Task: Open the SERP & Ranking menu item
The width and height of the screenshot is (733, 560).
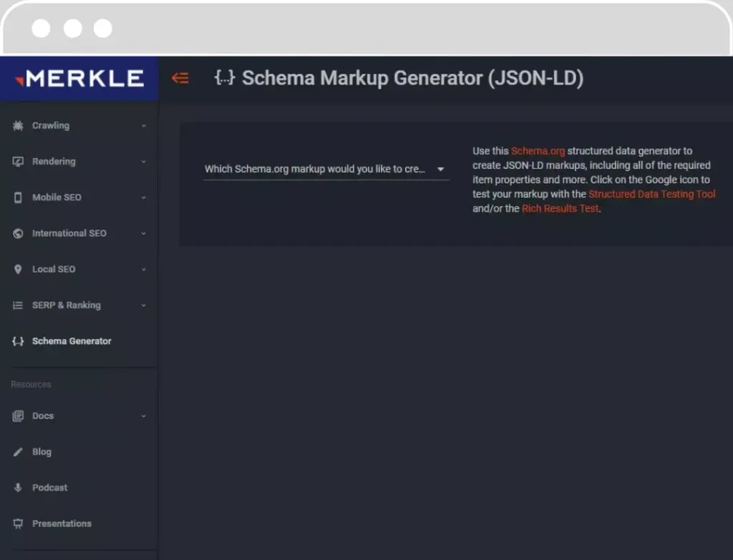Action: pos(79,305)
